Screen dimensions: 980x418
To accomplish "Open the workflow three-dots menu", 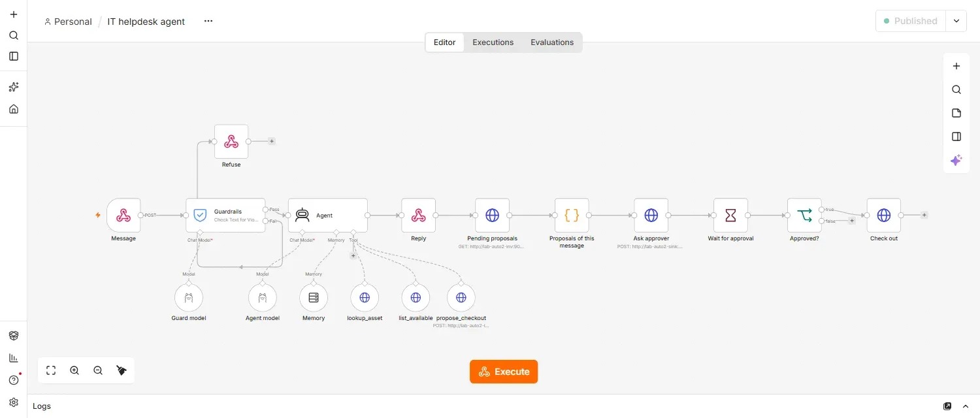I will coord(208,21).
